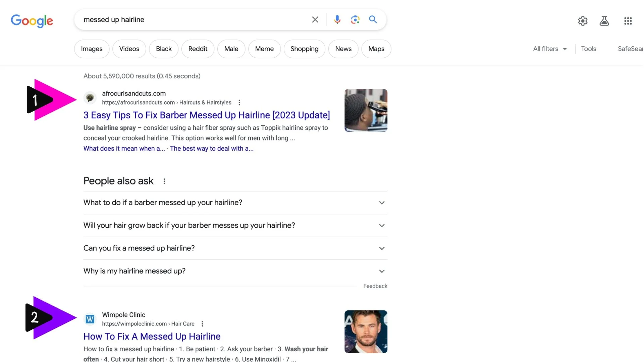Switch to the Images filter tab
The height and width of the screenshot is (362, 644).
tap(92, 49)
